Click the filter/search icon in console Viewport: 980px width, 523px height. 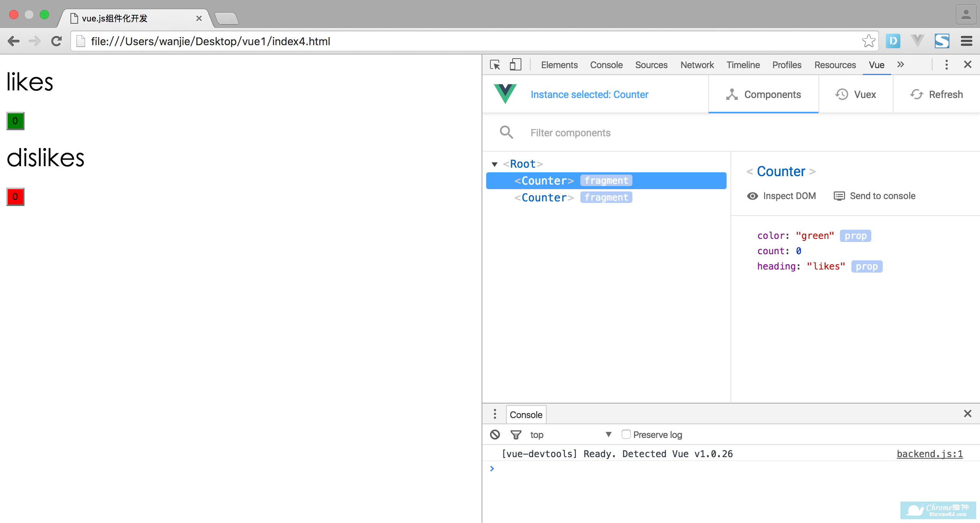coord(515,434)
